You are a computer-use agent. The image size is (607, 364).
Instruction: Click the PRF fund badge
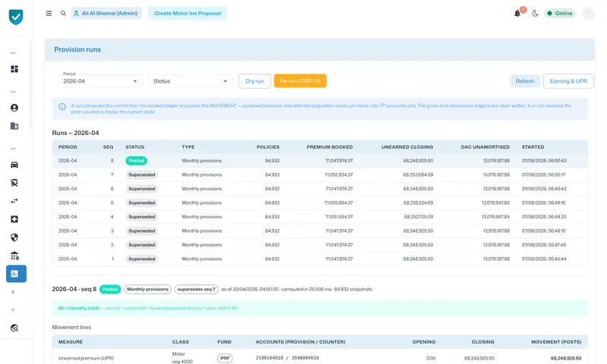[x=225, y=358]
